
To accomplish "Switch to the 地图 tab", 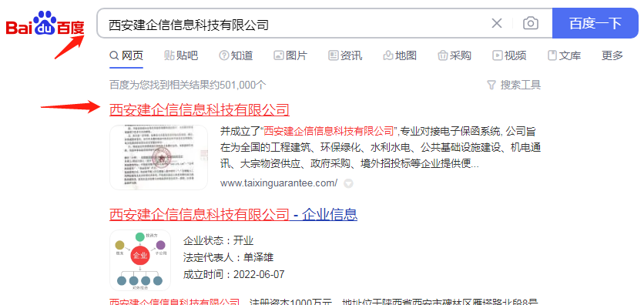I will 400,55.
